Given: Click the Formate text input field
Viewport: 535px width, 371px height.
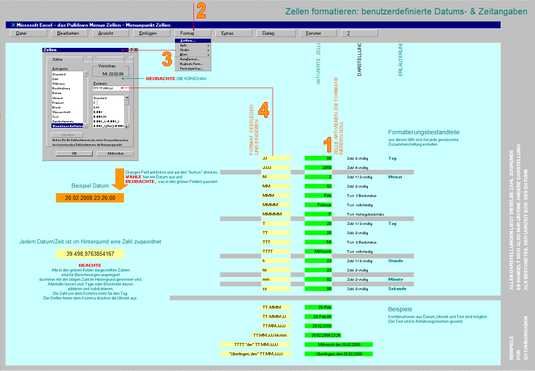Looking at the screenshot, I should pyautogui.click(x=111, y=88).
